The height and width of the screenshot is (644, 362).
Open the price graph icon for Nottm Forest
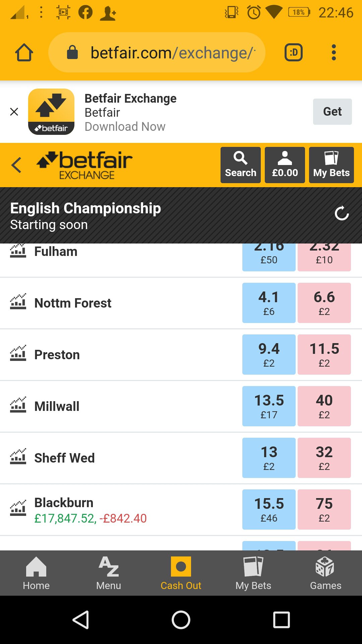tap(18, 302)
